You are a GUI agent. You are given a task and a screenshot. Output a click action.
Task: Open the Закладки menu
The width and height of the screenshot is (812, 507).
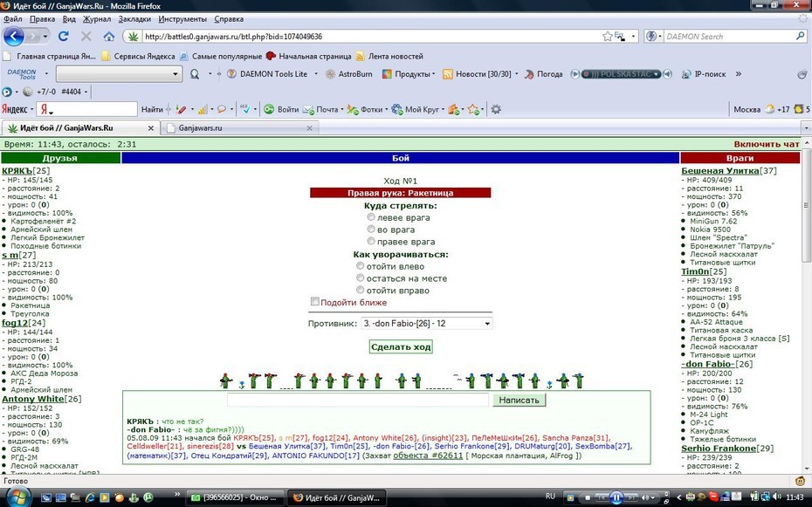134,19
